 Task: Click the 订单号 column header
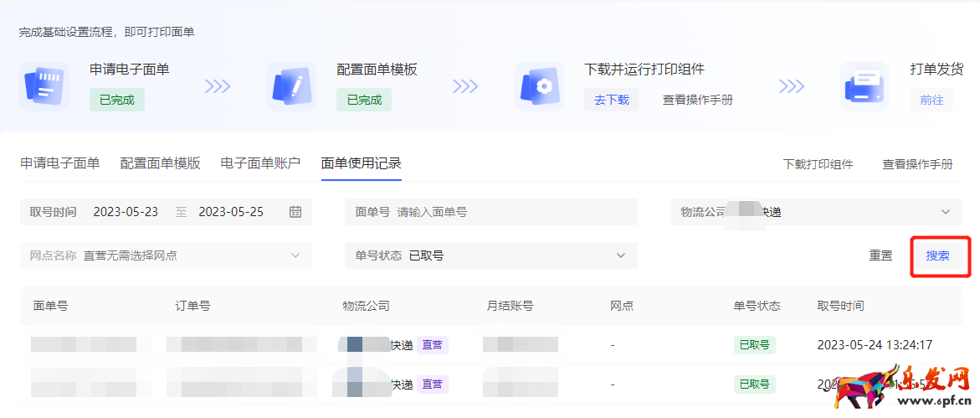pyautogui.click(x=193, y=307)
